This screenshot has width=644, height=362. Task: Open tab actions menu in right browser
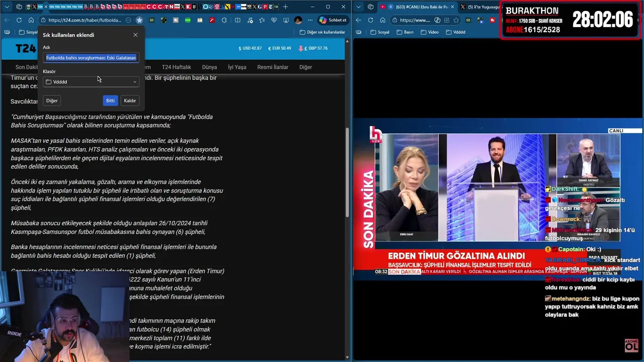pyautogui.click(x=359, y=7)
